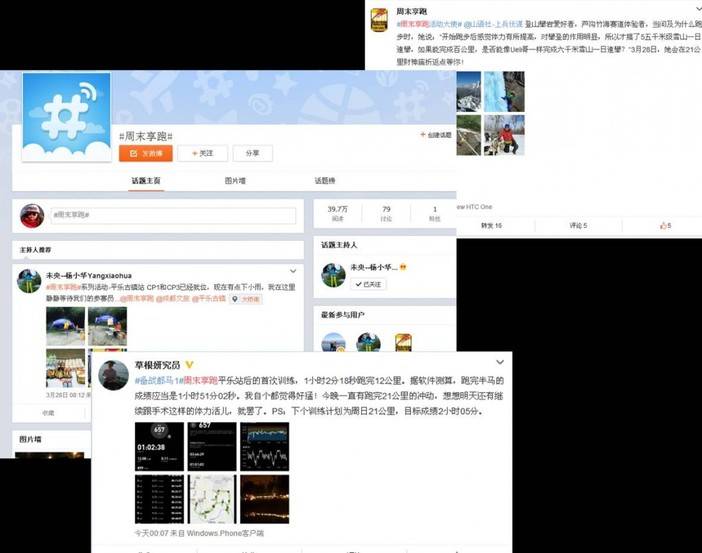This screenshot has height=553, width=702.
Task: Click the @山函社 mention in top-right post
Action: 493,24
